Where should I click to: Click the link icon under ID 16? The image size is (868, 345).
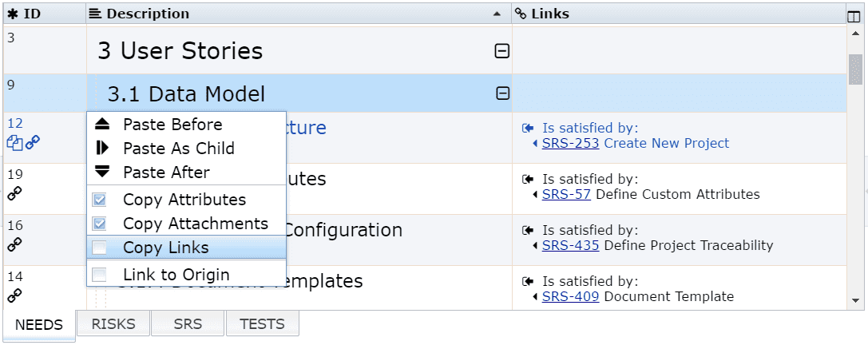(x=14, y=244)
